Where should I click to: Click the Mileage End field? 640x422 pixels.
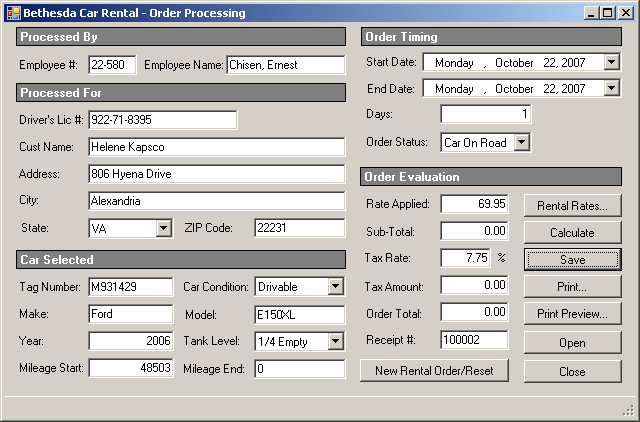(300, 369)
